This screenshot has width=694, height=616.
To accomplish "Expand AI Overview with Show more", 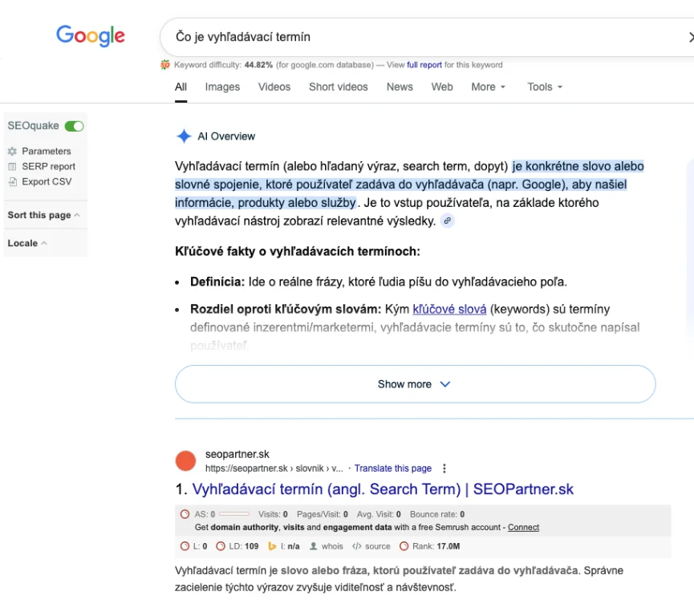I will click(415, 384).
